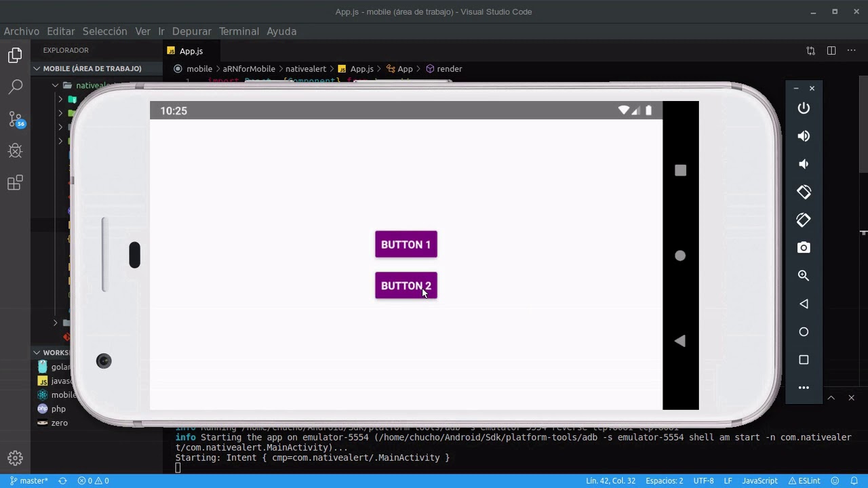
Task: Click Home circle in the emulator side toolbar
Action: click(804, 331)
